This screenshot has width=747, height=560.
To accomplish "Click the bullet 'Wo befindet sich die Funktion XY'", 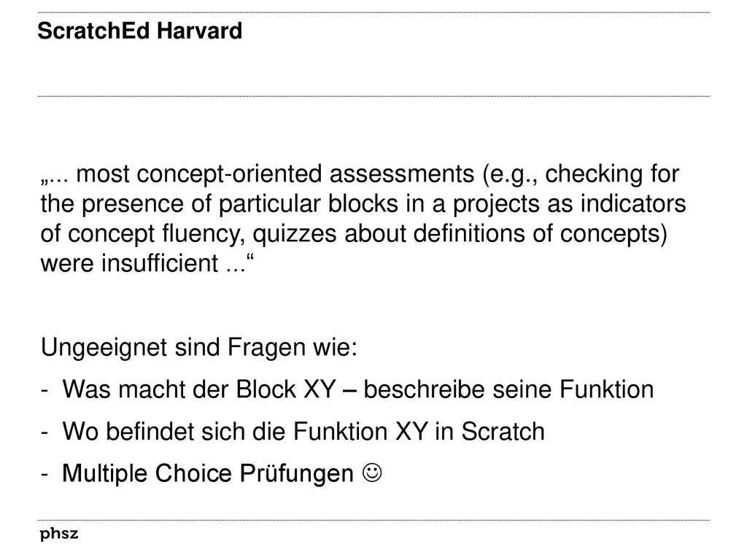I will [x=303, y=432].
